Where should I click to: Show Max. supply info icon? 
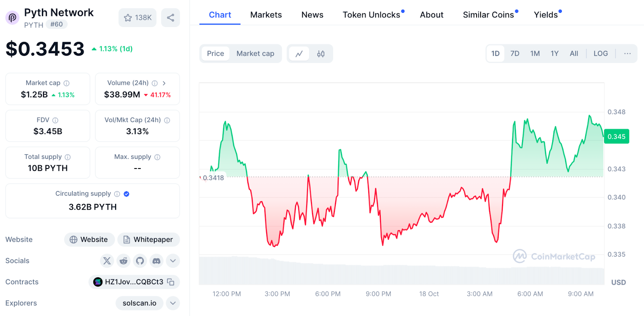coord(157,157)
